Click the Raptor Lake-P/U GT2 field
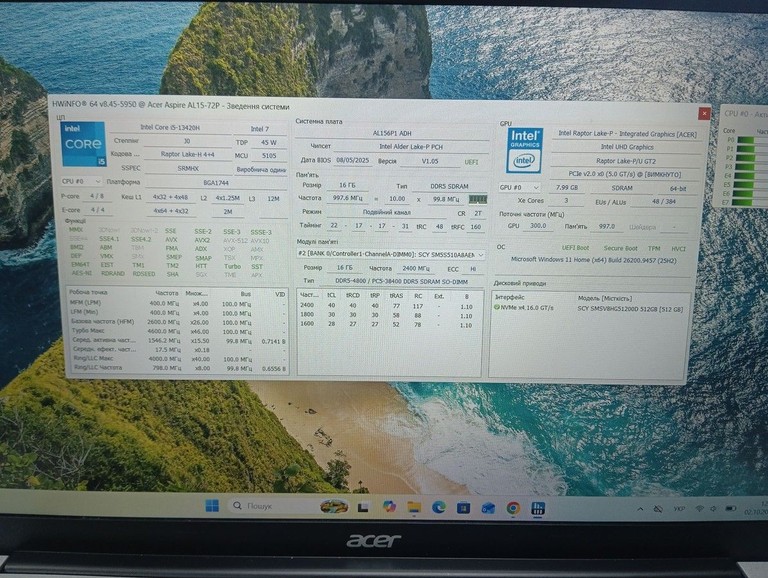Screen dimensions: 768x578 (626, 161)
